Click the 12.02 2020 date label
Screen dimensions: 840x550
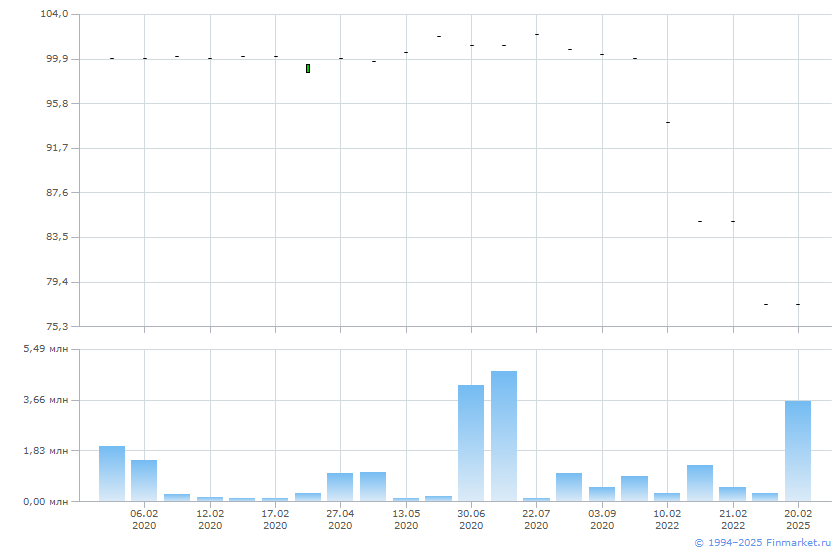(x=210, y=519)
